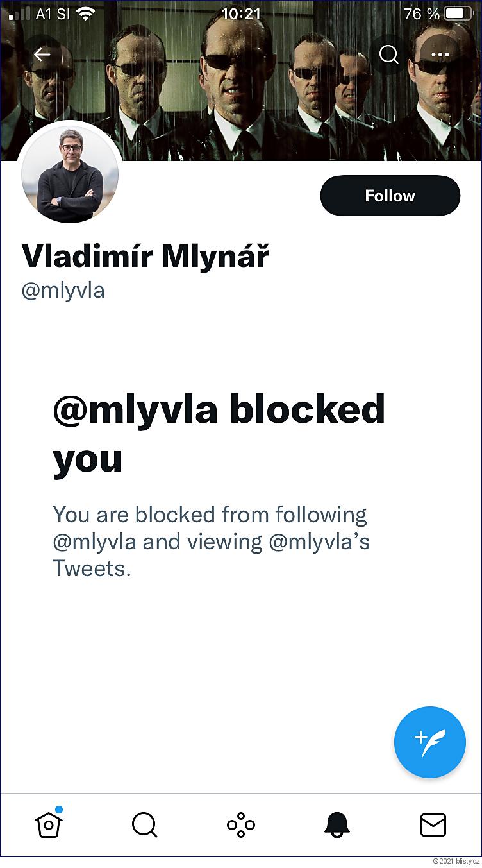Tap the battery icon in status bar

458,13
